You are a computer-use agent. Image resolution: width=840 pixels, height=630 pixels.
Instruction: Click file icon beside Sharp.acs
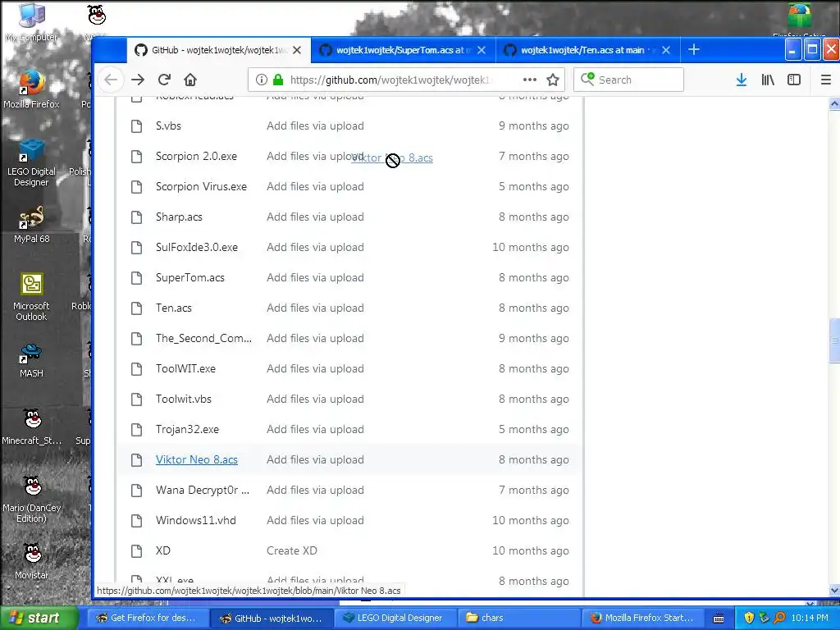(137, 217)
